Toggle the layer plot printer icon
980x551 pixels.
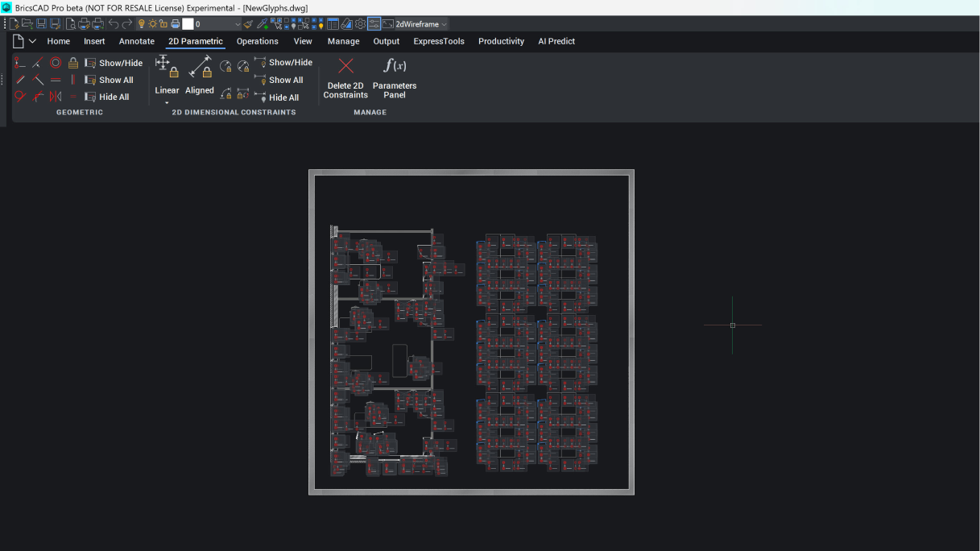tap(175, 24)
